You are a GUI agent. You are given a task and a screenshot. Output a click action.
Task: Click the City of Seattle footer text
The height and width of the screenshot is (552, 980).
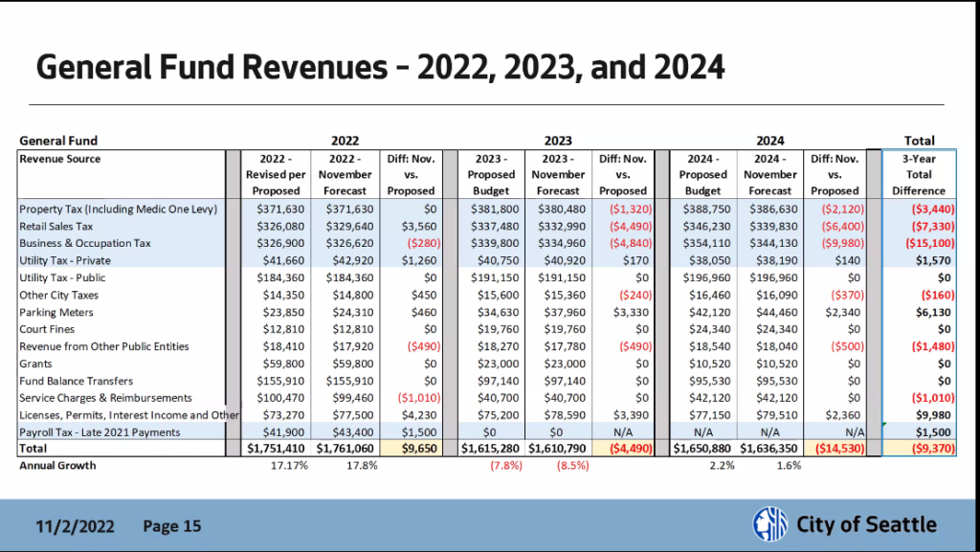(866, 524)
